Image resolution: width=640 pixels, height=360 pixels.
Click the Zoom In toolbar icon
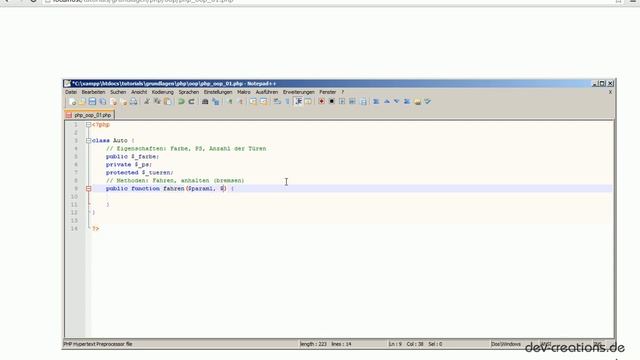coord(230,102)
